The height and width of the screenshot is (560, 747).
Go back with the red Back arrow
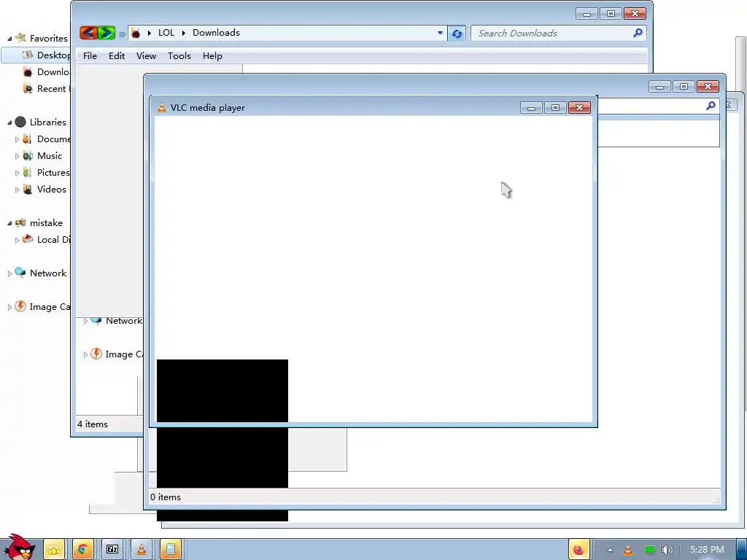(88, 32)
